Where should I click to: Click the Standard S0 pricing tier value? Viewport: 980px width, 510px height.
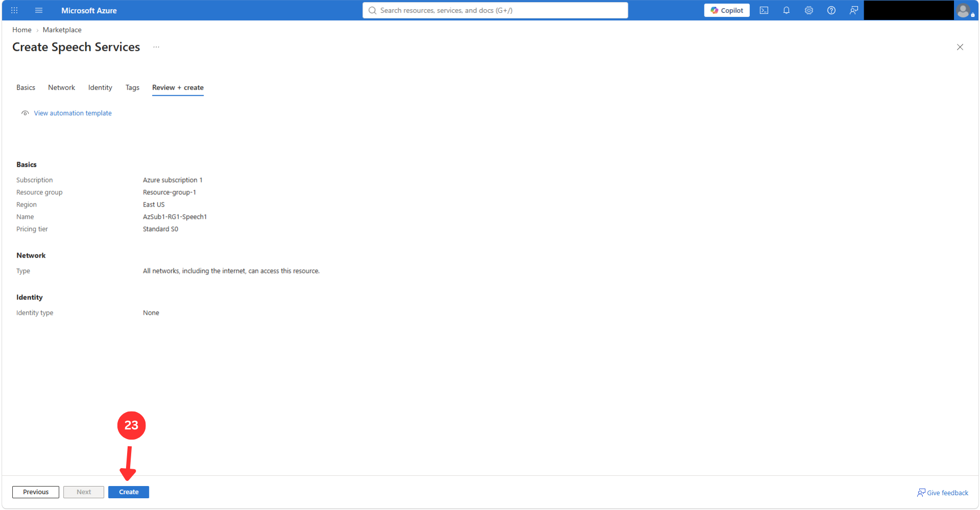point(160,229)
